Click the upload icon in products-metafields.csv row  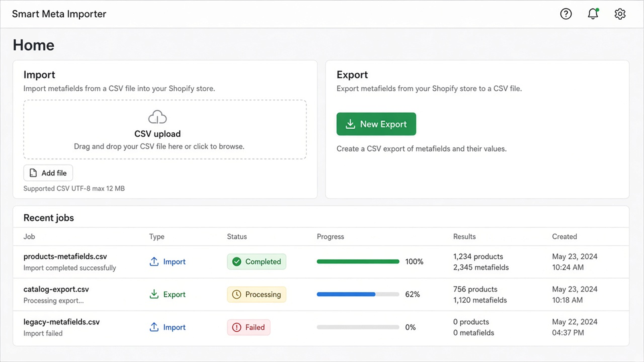(154, 261)
